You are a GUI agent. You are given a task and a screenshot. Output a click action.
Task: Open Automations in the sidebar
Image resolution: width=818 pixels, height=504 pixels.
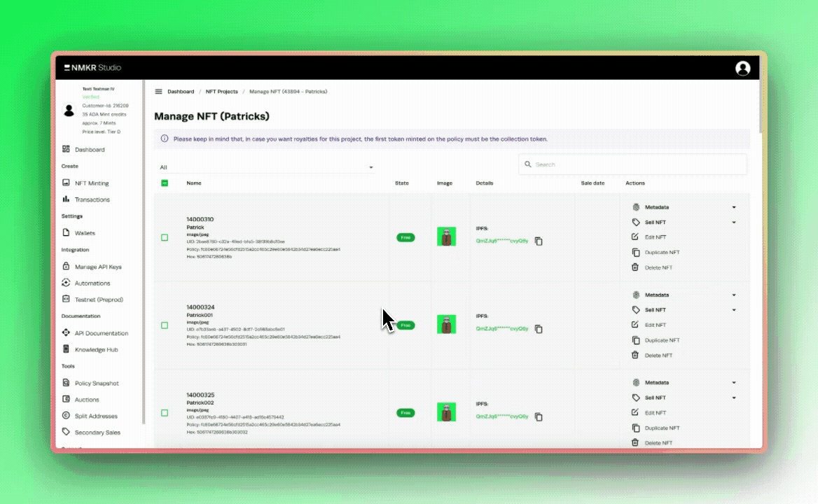coord(92,283)
